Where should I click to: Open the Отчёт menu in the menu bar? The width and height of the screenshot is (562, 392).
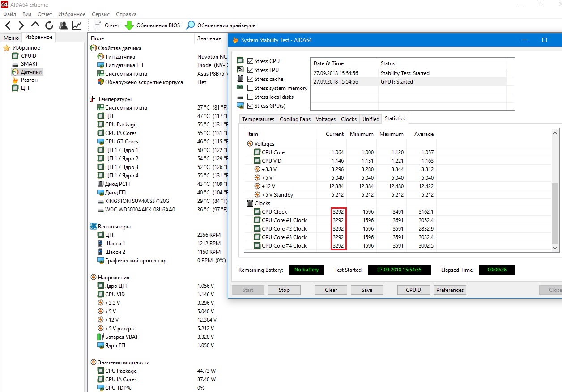point(45,14)
